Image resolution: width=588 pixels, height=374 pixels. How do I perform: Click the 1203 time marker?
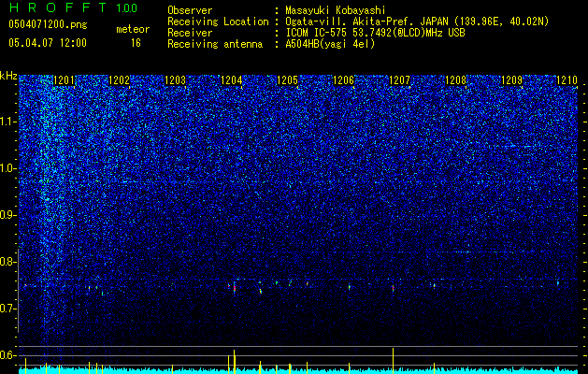175,79
